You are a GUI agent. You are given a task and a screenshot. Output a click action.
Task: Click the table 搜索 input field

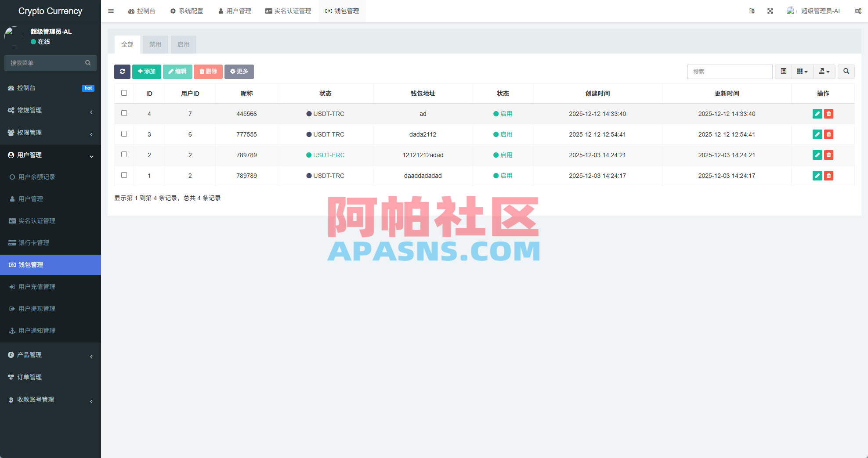click(x=730, y=72)
